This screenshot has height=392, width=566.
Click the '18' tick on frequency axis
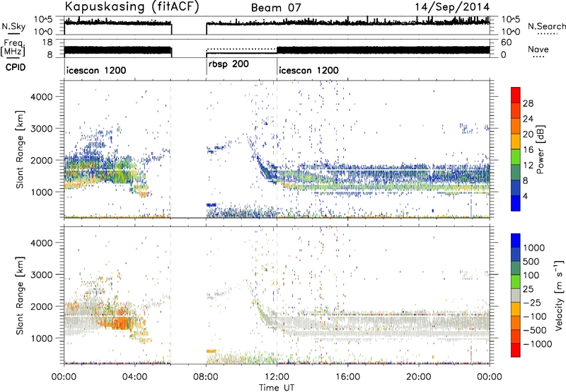[47, 42]
